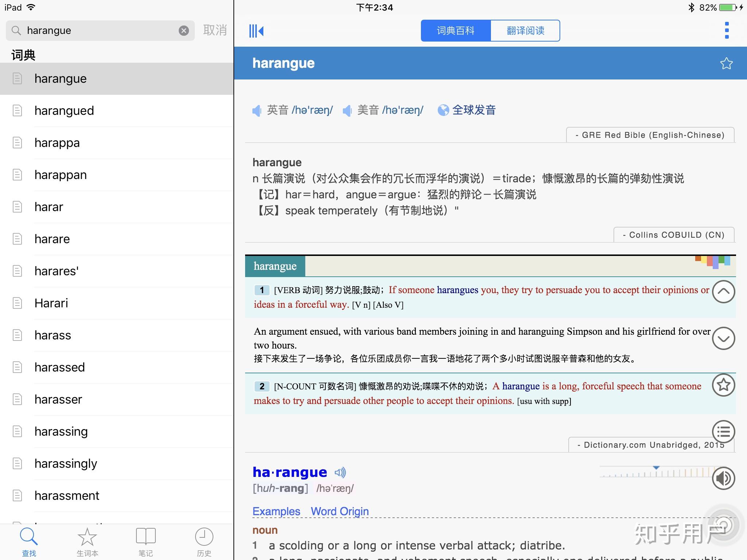Select harar in word list
This screenshot has height=560, width=747.
[117, 207]
